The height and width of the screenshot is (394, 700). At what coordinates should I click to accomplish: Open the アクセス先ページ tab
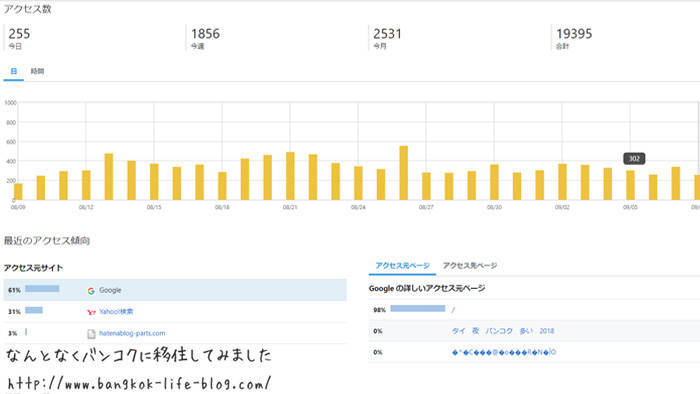click(x=470, y=265)
